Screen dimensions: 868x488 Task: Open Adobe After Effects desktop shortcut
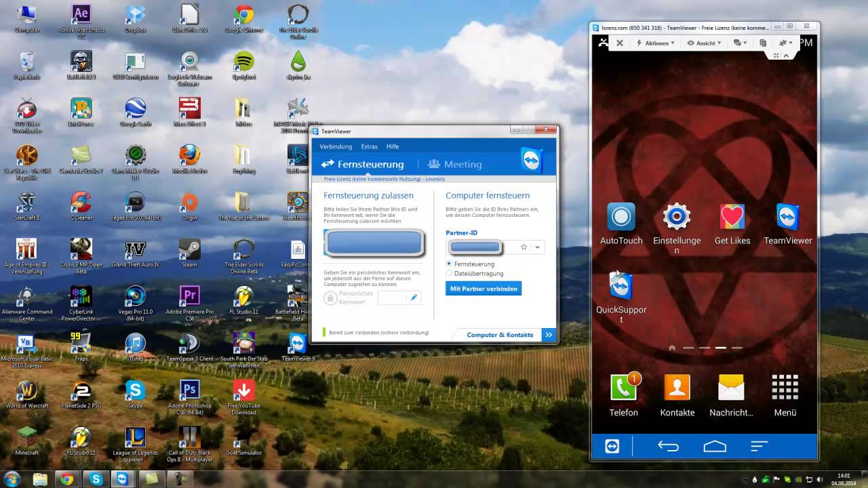click(x=81, y=21)
